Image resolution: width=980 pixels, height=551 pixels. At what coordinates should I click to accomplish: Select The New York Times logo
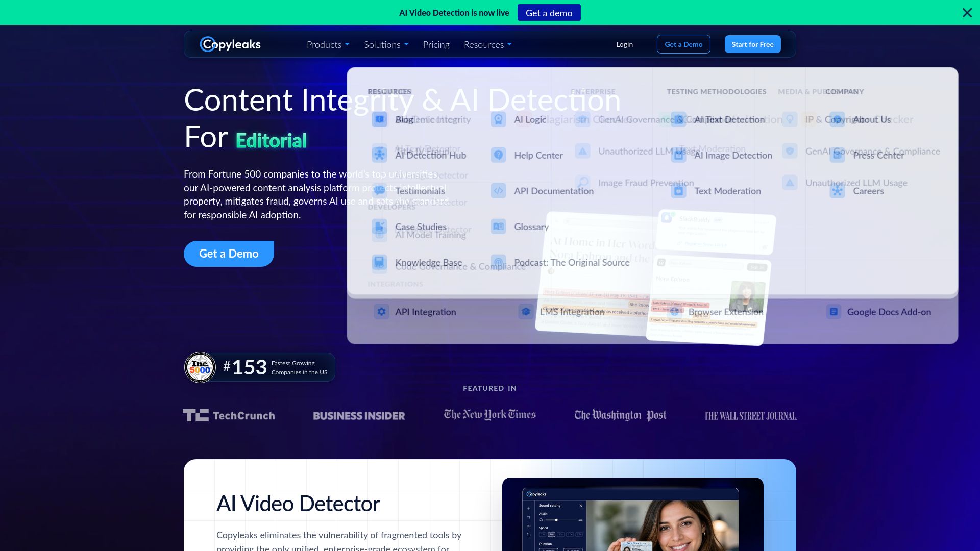click(490, 415)
